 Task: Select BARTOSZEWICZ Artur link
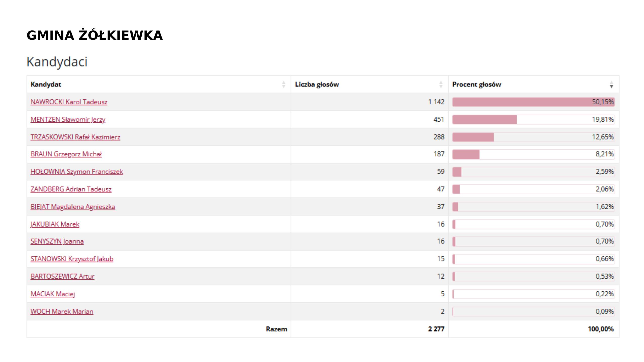pyautogui.click(x=62, y=277)
